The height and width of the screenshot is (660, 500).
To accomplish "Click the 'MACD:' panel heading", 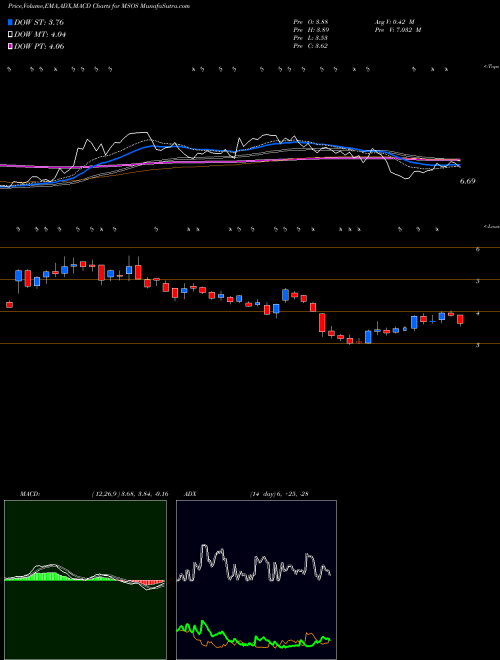I will click(x=30, y=494).
